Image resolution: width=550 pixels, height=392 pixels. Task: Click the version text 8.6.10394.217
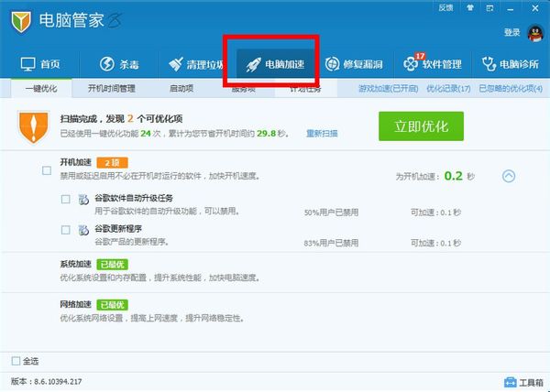59,382
